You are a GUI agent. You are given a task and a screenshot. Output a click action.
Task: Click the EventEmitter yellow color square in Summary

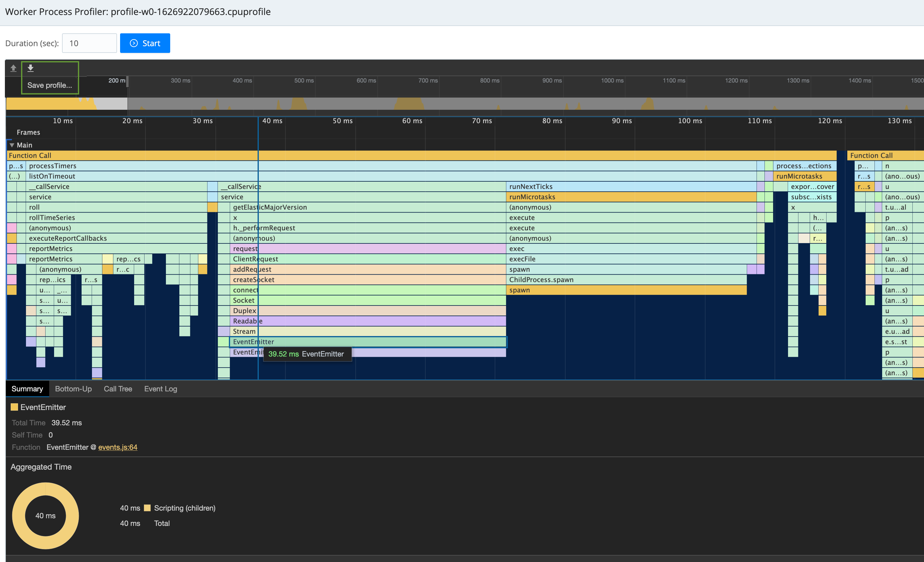click(x=14, y=407)
